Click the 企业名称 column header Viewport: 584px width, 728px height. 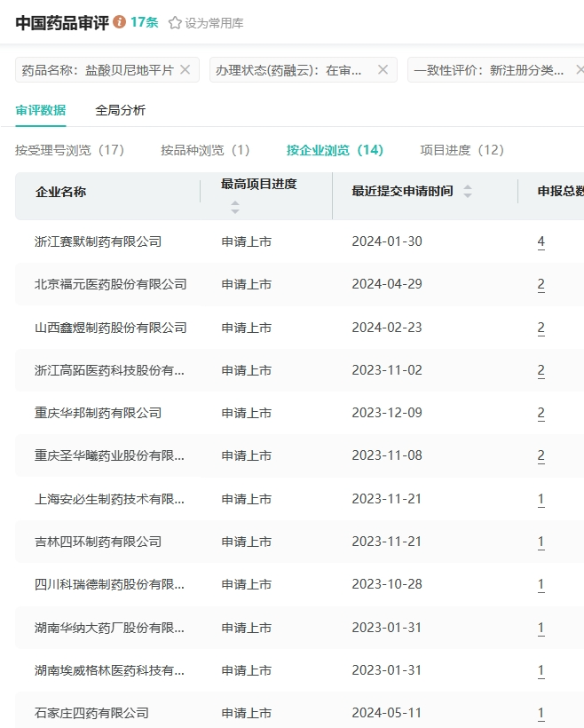click(60, 192)
